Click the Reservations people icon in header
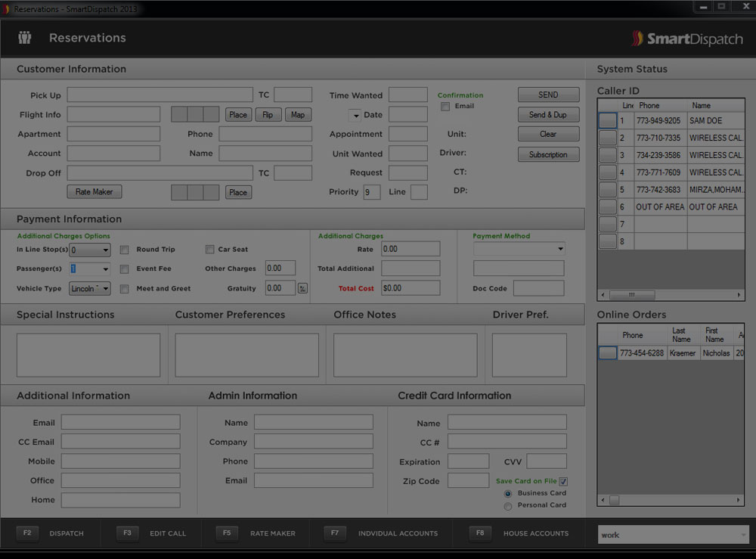Viewport: 756px width, 559px height. pos(25,38)
